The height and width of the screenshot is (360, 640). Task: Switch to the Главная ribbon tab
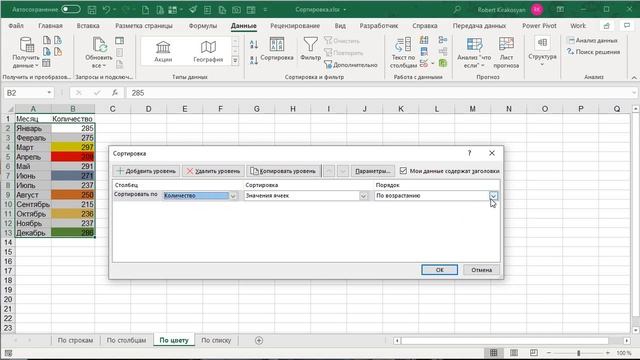coord(51,25)
